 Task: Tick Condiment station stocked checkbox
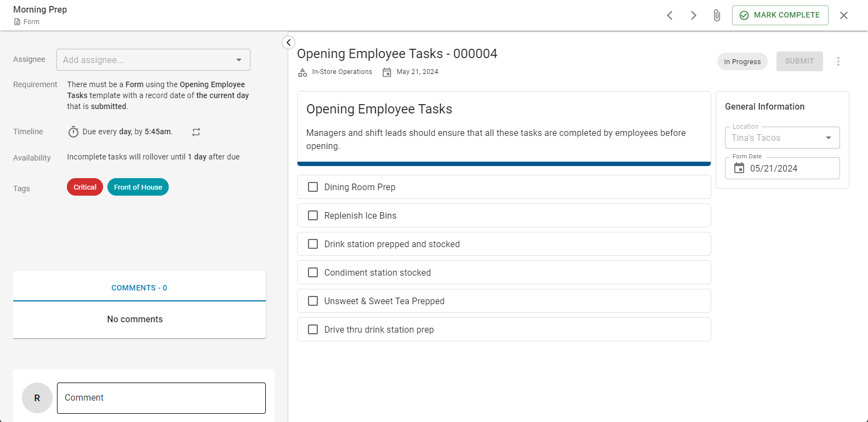click(313, 272)
